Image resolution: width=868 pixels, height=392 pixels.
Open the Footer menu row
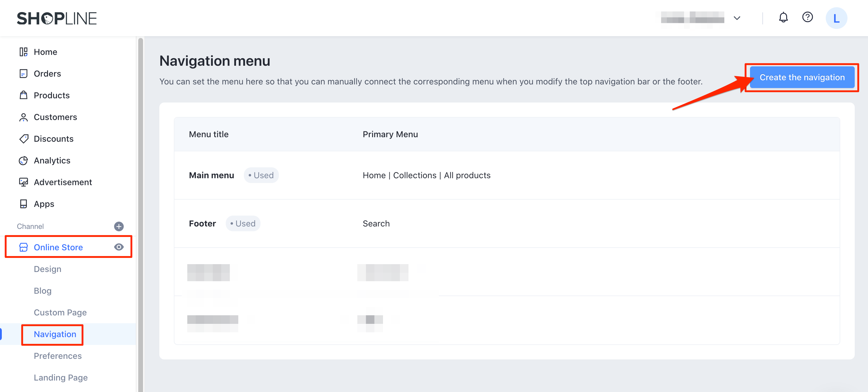(202, 224)
